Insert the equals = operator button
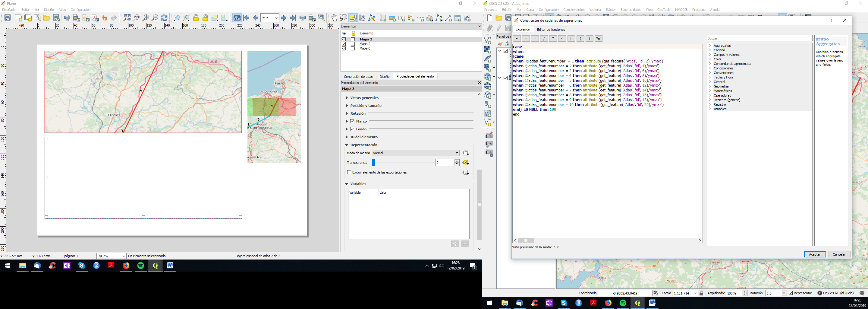The image size is (868, 309). pyautogui.click(x=517, y=38)
